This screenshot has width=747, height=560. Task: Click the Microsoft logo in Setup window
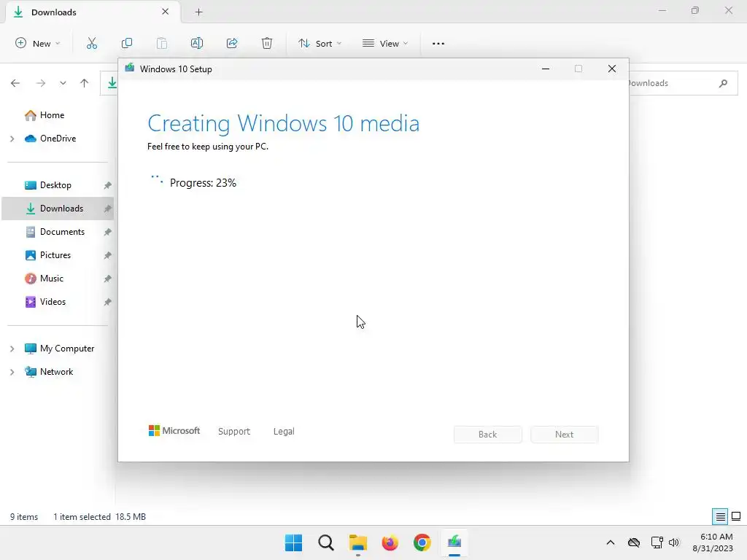(x=174, y=431)
